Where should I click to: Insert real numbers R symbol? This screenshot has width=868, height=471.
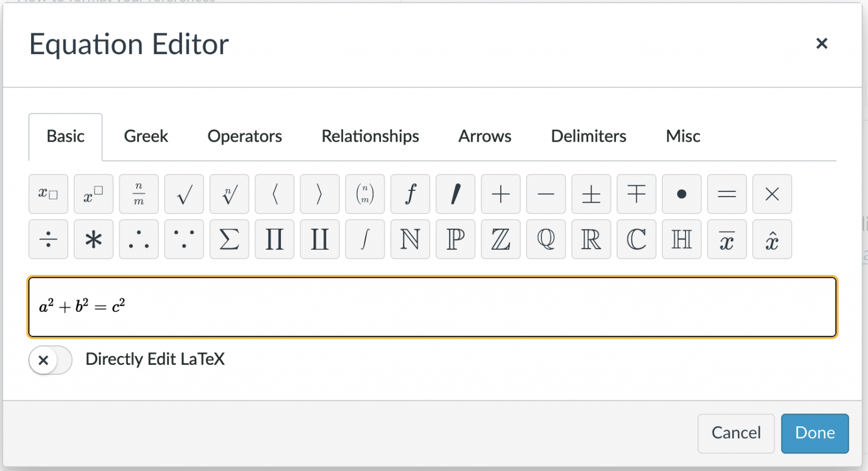(x=591, y=239)
